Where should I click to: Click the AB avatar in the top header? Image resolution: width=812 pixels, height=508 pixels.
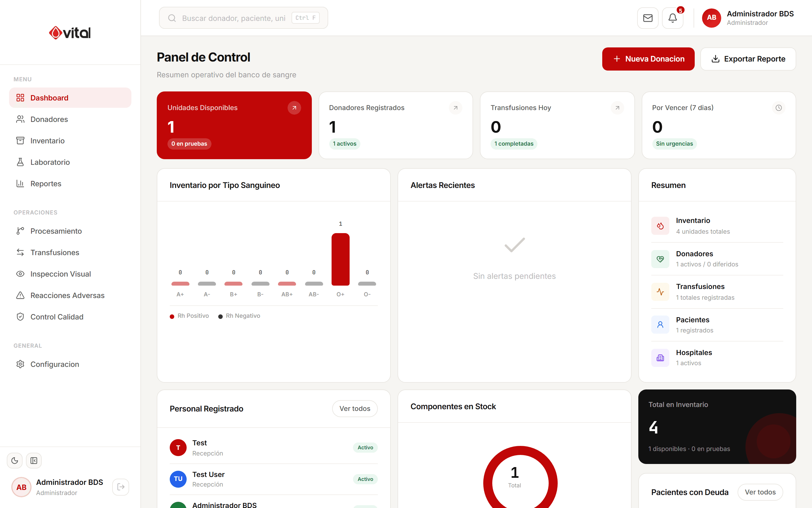[x=711, y=18]
